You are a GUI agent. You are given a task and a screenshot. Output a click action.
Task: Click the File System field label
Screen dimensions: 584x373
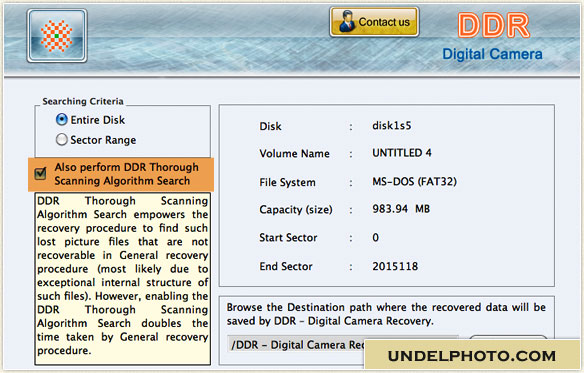(287, 182)
